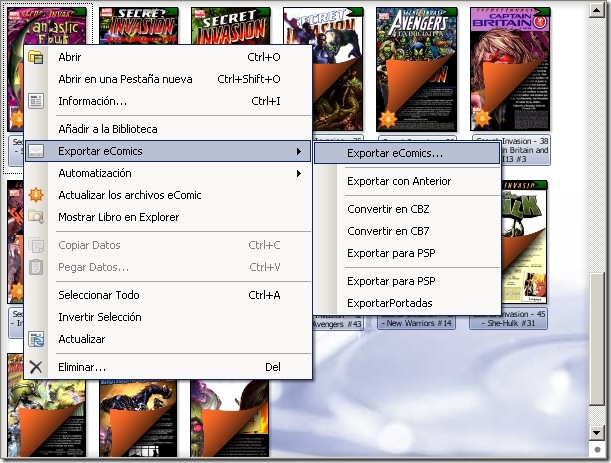
Task: Choose Seleccionar Todo
Action: point(168,295)
